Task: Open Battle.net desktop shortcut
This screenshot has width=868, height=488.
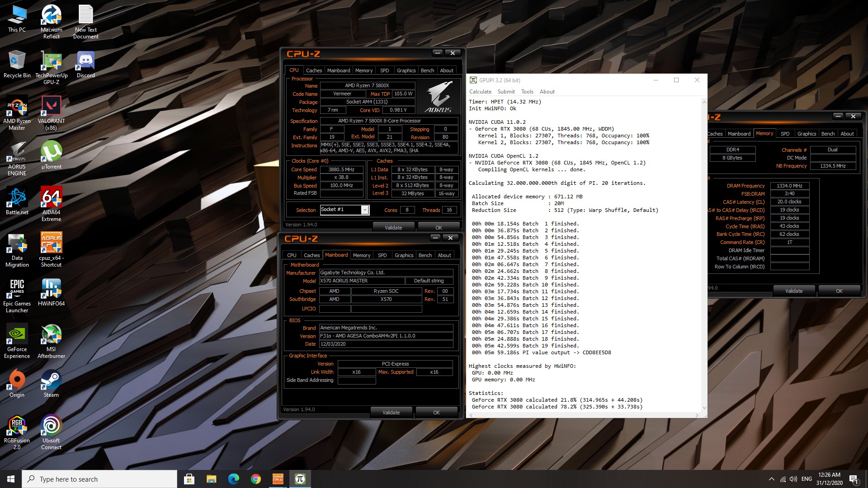Action: pos(17,201)
